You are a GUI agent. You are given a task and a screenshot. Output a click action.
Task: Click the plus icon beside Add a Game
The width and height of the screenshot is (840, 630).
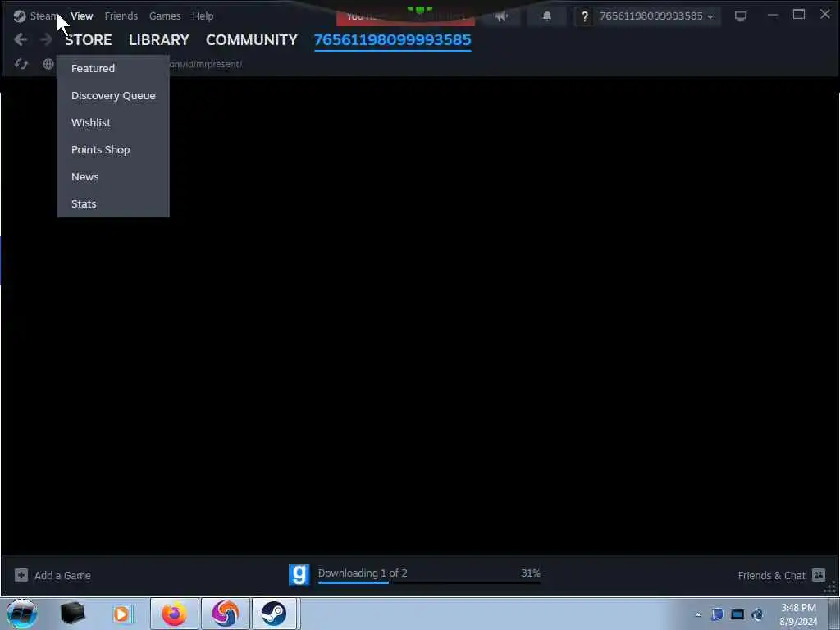click(x=21, y=575)
